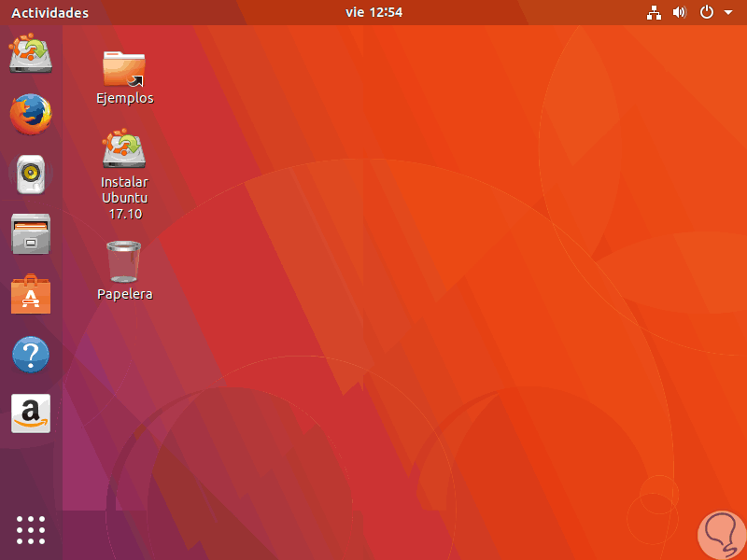Open the Help question mark icon
The width and height of the screenshot is (747, 560).
31,355
